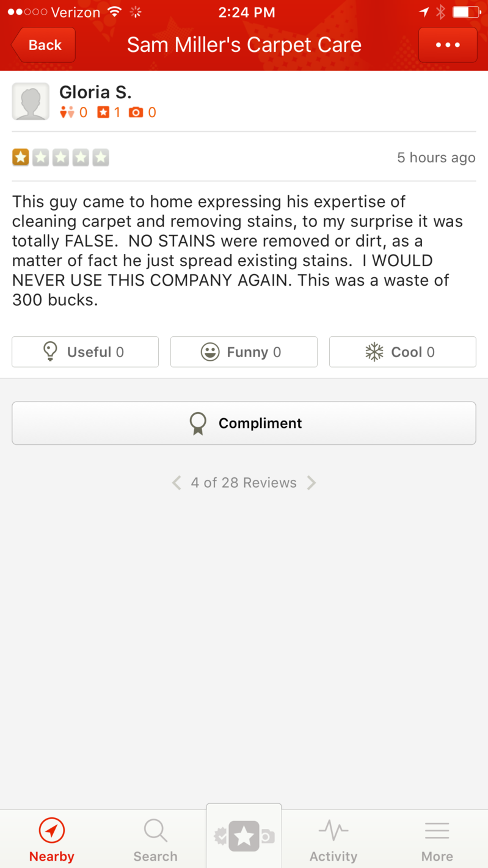This screenshot has height=868, width=488.
Task: Mark the review as Cool
Action: (x=402, y=352)
